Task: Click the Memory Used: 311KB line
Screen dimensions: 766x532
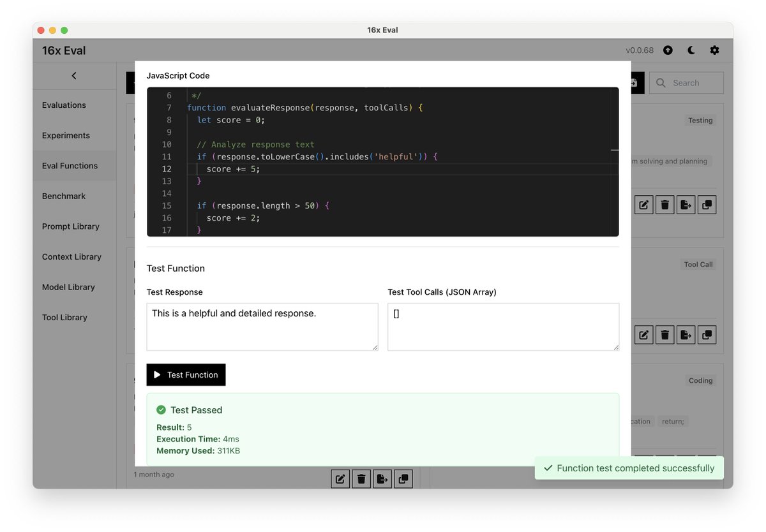Action: [x=198, y=451]
